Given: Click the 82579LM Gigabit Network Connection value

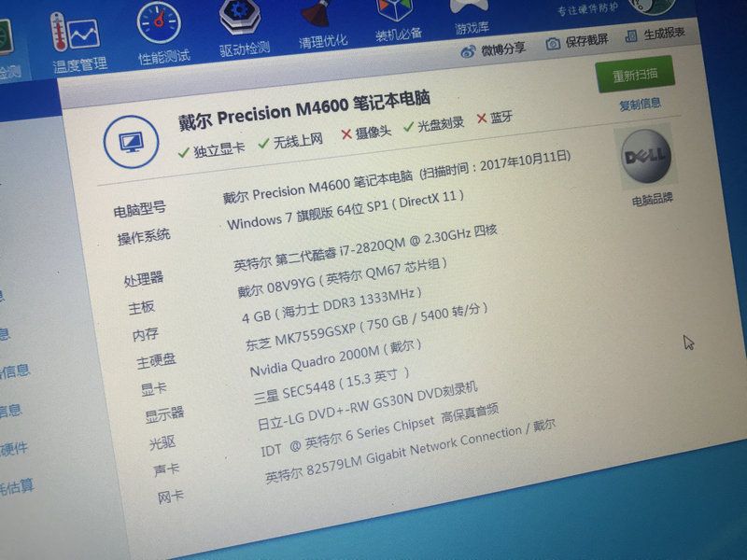Looking at the screenshot, I should click(x=410, y=452).
